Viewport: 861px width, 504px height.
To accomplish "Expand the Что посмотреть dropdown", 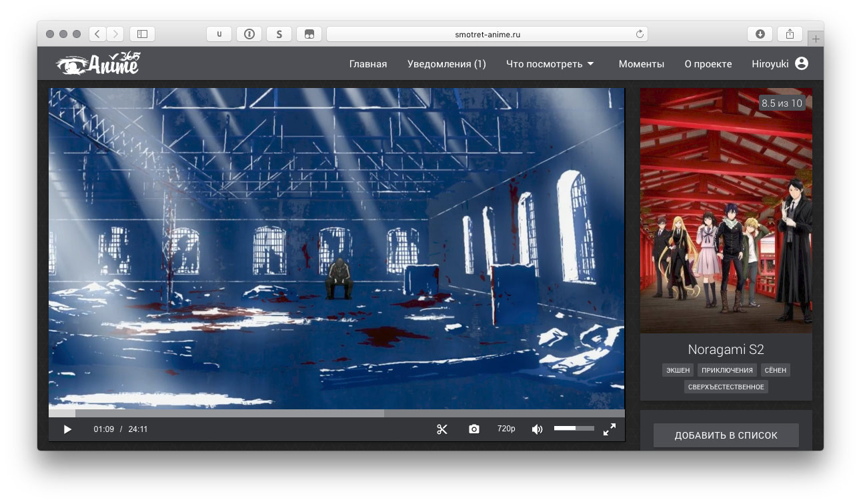I will 550,64.
